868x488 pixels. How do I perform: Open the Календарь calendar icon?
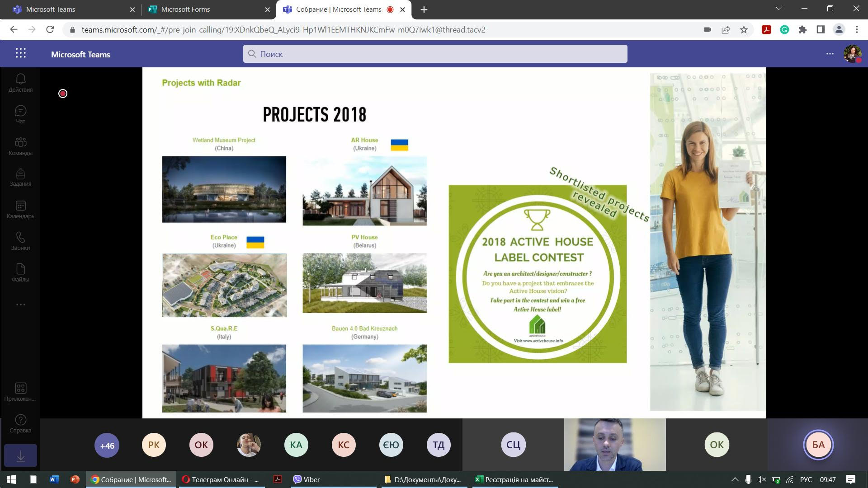[20, 210]
